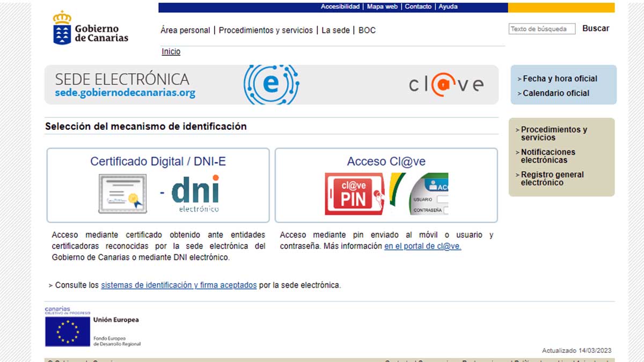Click the DNI electrónico logo
This screenshot has height=362, width=644.
tap(195, 194)
